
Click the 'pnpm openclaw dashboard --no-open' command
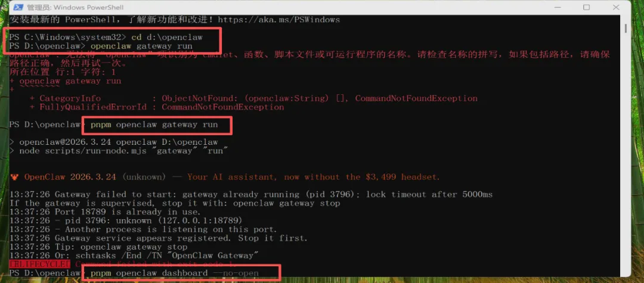pos(175,273)
